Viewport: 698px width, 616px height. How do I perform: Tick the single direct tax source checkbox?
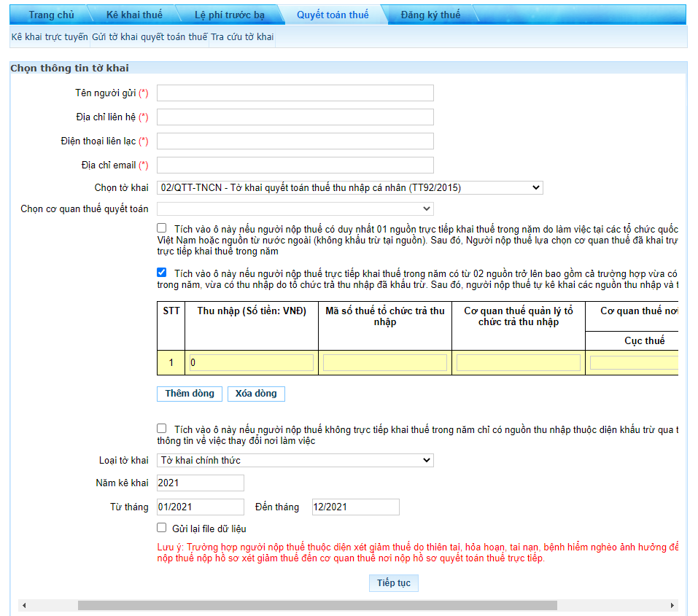click(x=162, y=228)
